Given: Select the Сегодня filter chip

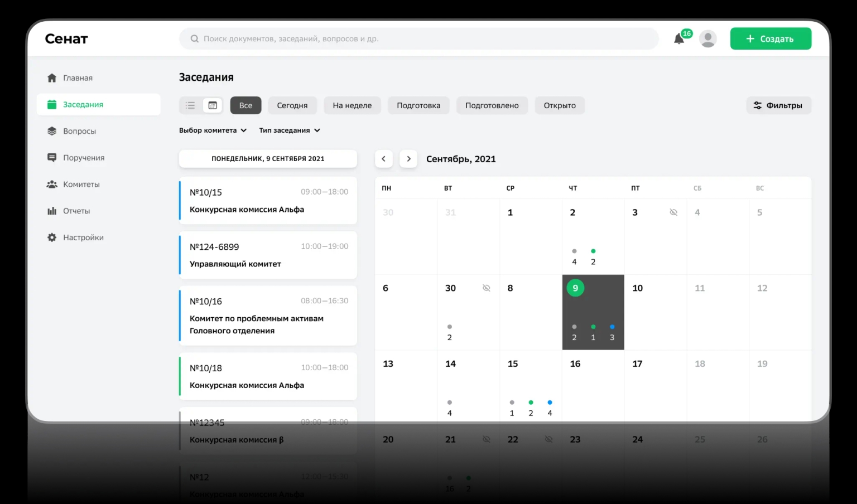Looking at the screenshot, I should click(292, 105).
